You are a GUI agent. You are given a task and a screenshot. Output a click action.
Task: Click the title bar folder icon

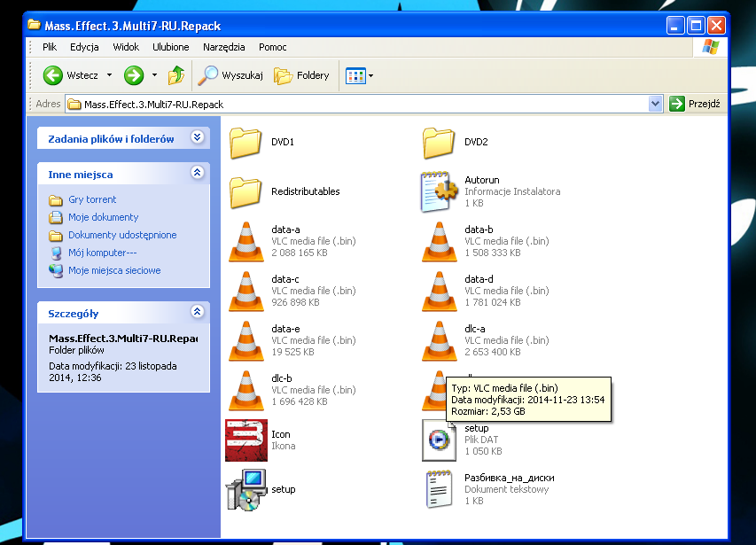click(x=34, y=25)
